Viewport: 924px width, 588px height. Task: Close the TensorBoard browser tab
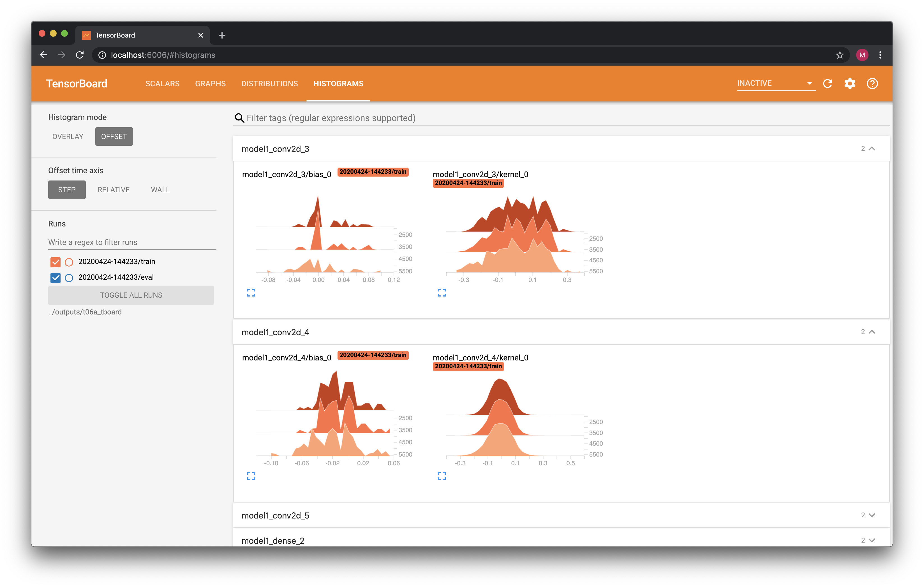click(x=201, y=35)
